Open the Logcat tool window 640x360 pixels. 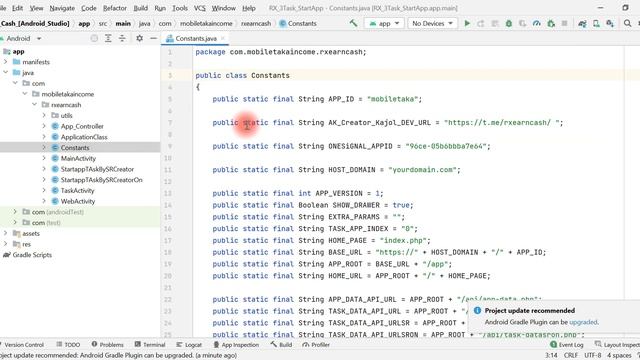click(189, 345)
